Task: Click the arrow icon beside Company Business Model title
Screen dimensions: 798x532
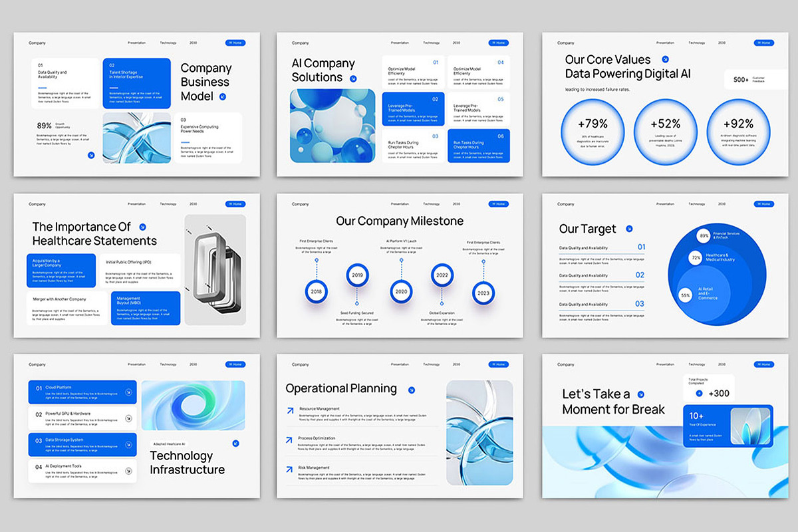Action: pos(222,96)
